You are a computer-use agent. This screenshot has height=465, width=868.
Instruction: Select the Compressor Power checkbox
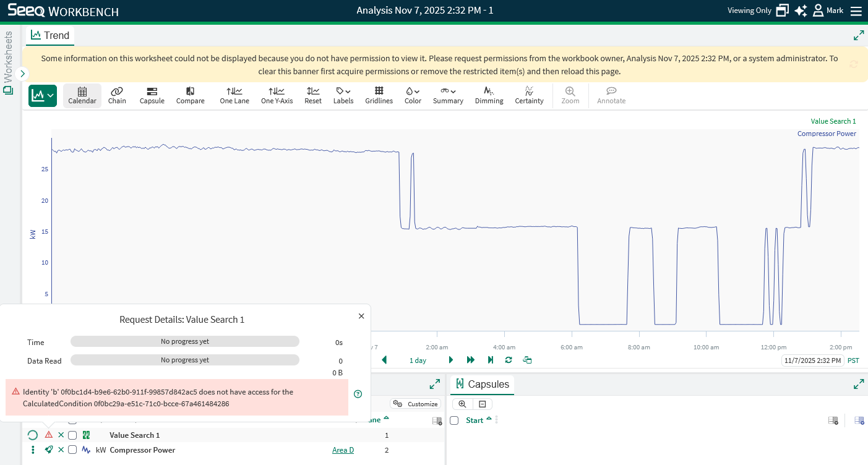click(72, 450)
